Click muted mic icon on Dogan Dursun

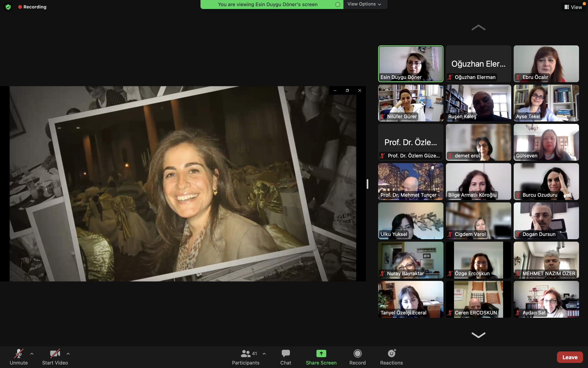click(x=518, y=234)
